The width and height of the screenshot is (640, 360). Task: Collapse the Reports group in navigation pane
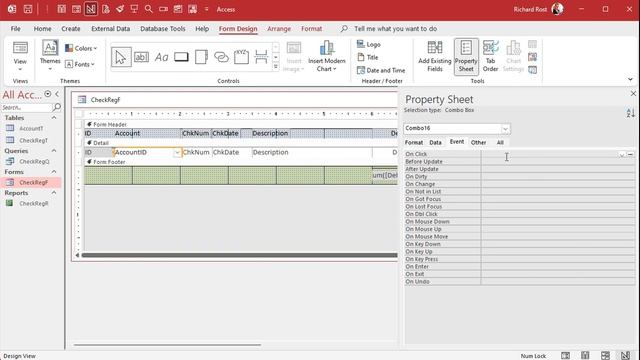point(54,193)
